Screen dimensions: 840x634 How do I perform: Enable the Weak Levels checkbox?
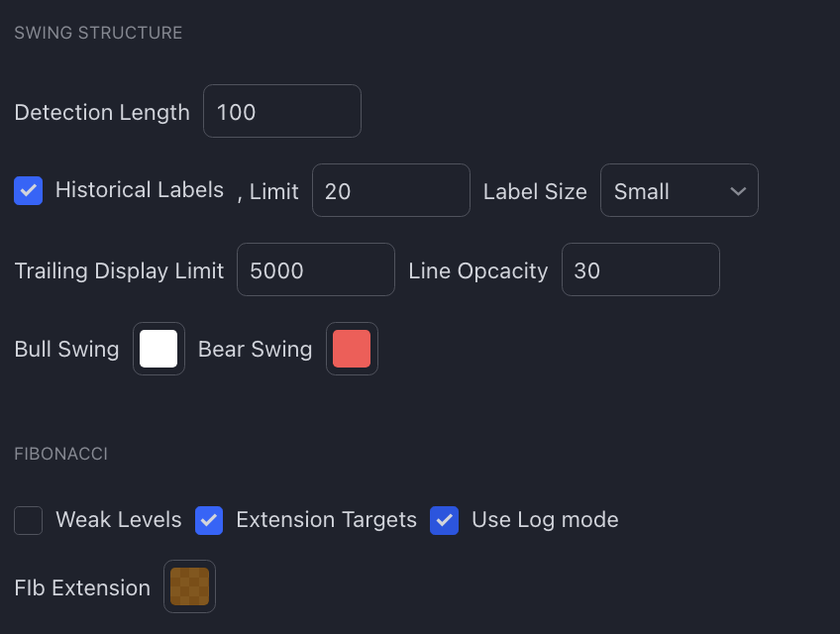[29, 520]
